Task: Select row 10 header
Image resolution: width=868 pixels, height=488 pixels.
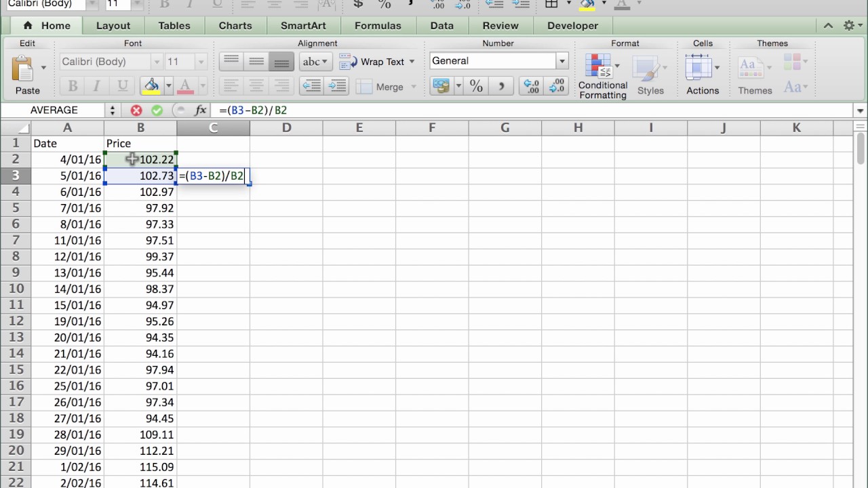Action: click(x=16, y=289)
